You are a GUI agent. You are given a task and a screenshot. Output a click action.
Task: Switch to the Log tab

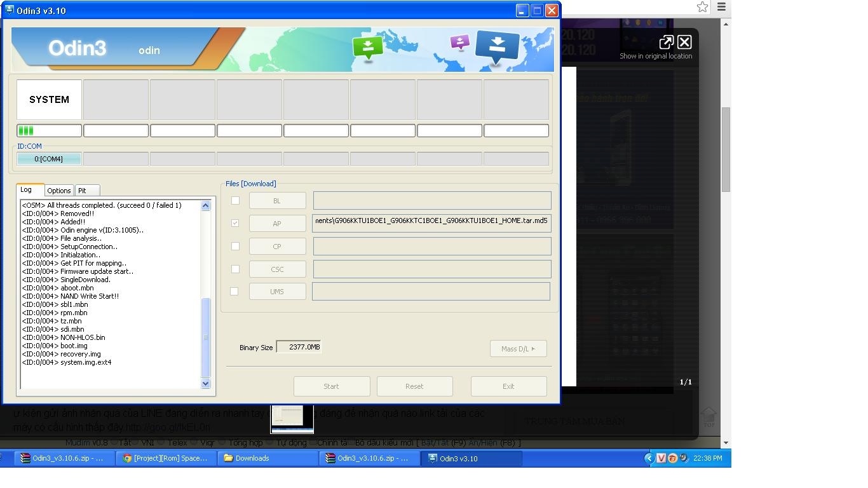coord(30,189)
